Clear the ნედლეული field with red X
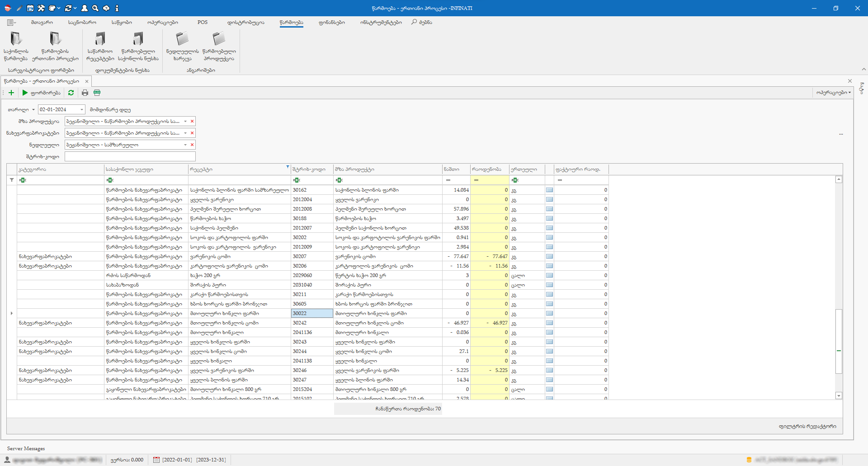 [192, 145]
